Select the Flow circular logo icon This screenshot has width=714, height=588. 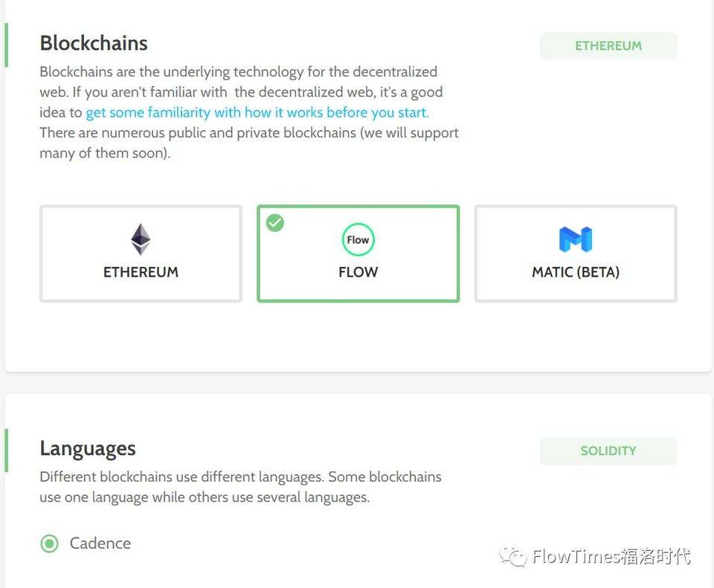click(358, 239)
